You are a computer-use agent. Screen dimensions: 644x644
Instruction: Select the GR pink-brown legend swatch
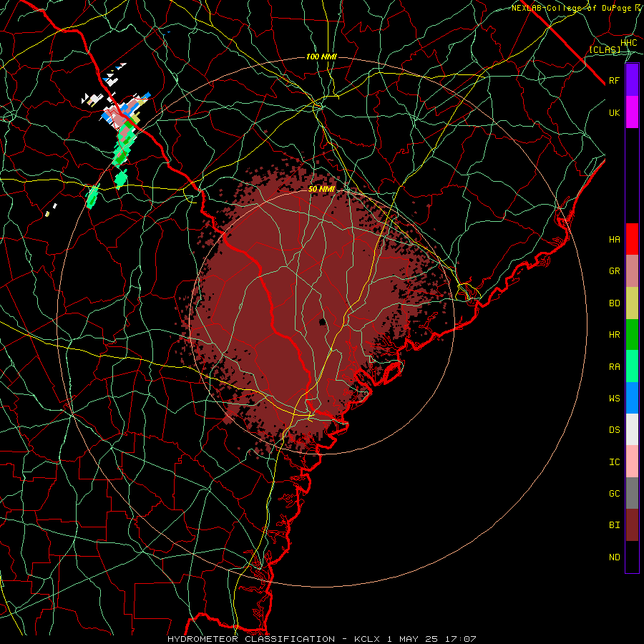(632, 271)
